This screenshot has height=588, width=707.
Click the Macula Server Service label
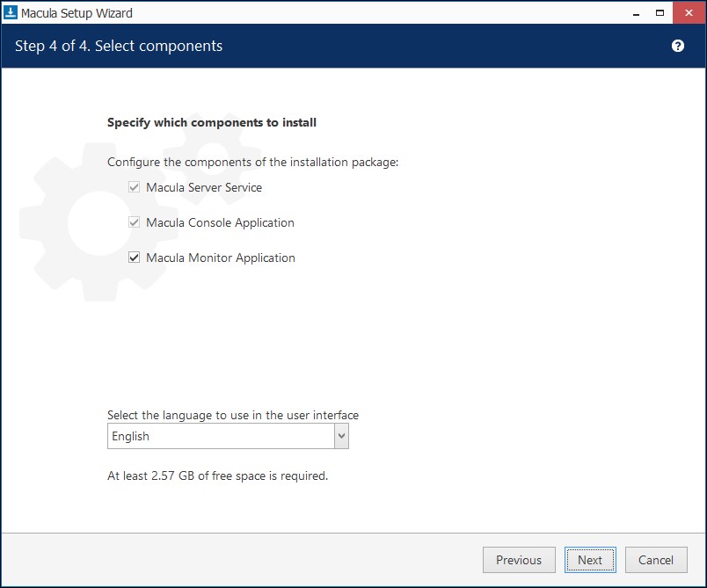(x=204, y=187)
